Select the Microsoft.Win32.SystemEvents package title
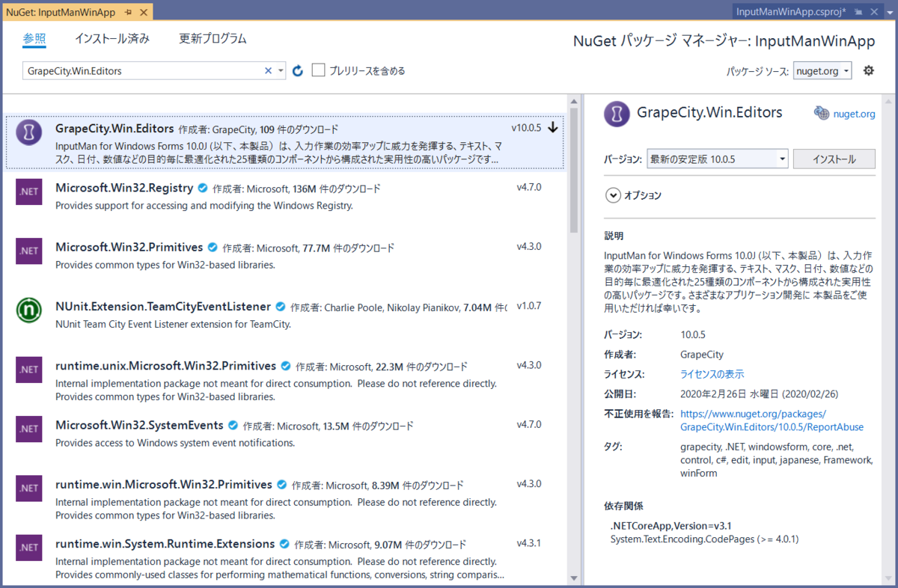This screenshot has width=898, height=588. coord(139,426)
